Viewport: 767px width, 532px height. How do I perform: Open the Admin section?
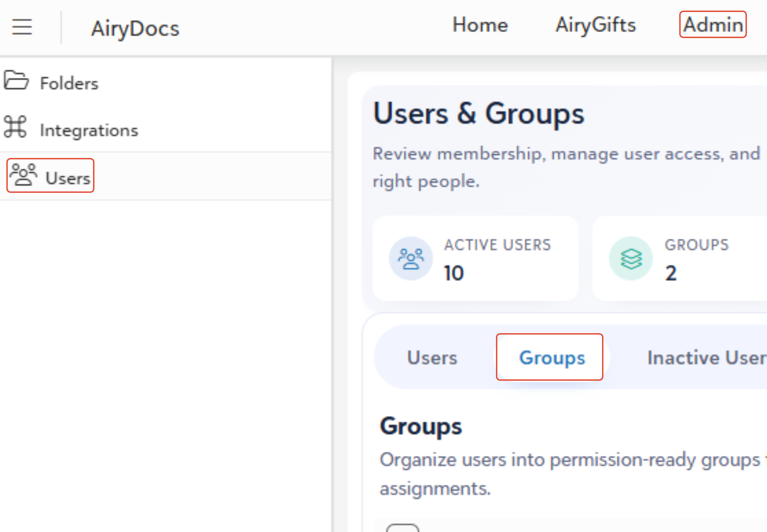pyautogui.click(x=713, y=25)
